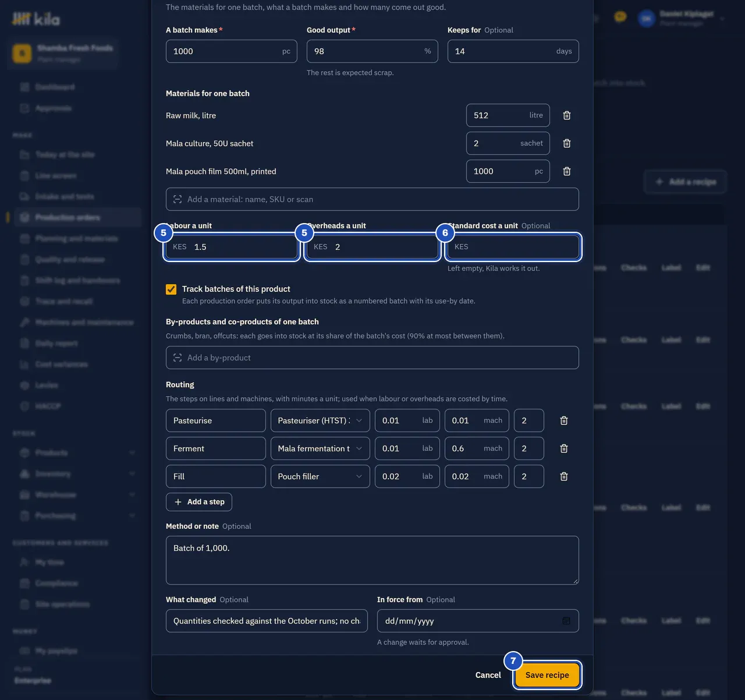Edit the Mala culture sachet quantity

(x=508, y=143)
